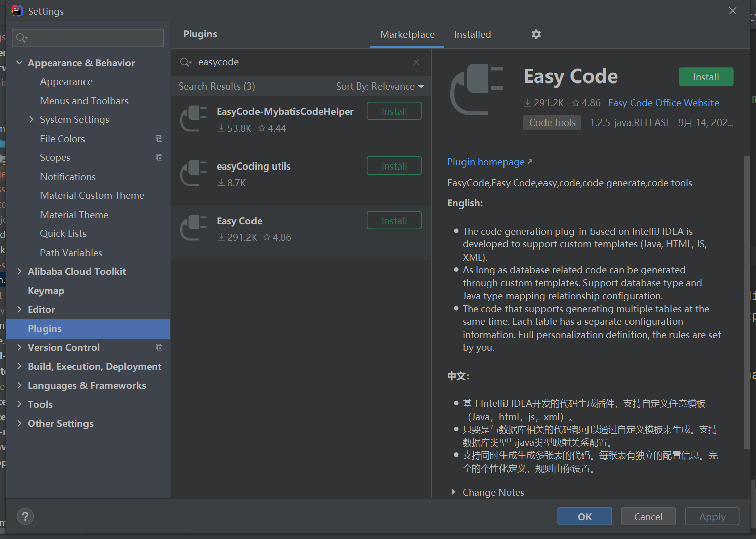Click the plugin description scrollbar
Viewport: 756px width, 539px height.
point(747,303)
